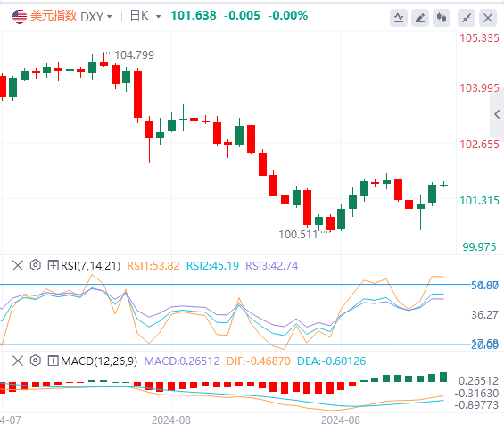This screenshot has height=432, width=504.
Task: Click the RSI(7,14,21) label
Action: coord(90,266)
